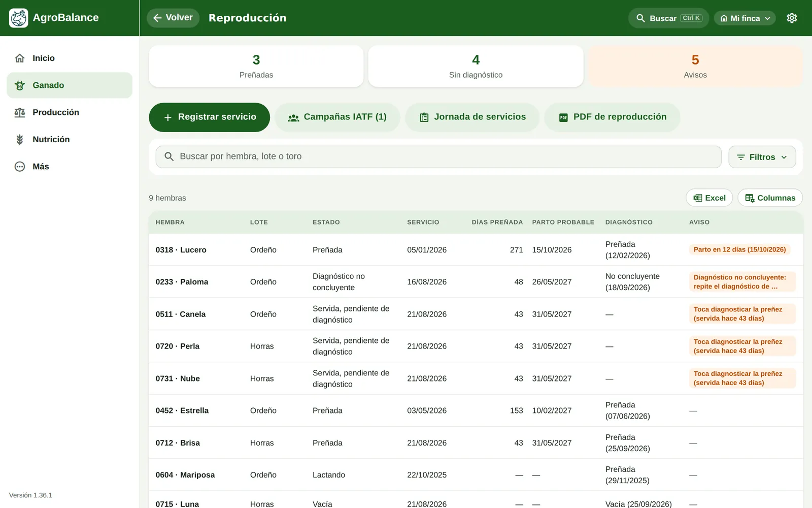Select the Sin diagnóstico summary card
This screenshot has width=812, height=508.
[476, 66]
